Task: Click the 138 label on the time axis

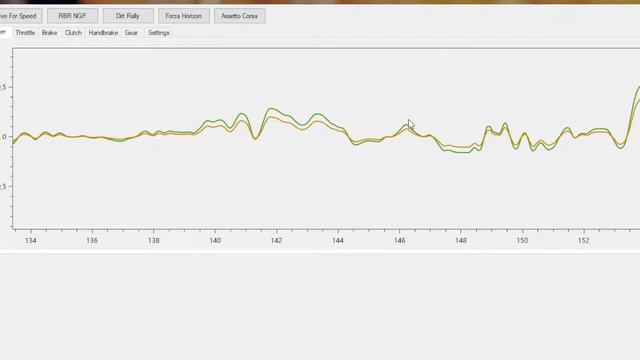Action: pos(153,240)
